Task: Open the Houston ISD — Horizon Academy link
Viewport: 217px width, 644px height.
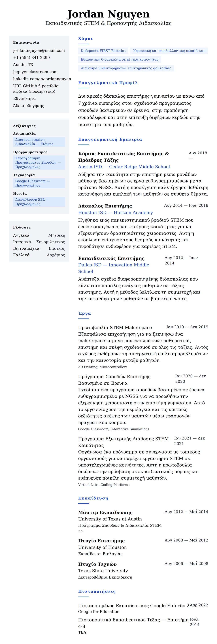Action: click(x=115, y=213)
